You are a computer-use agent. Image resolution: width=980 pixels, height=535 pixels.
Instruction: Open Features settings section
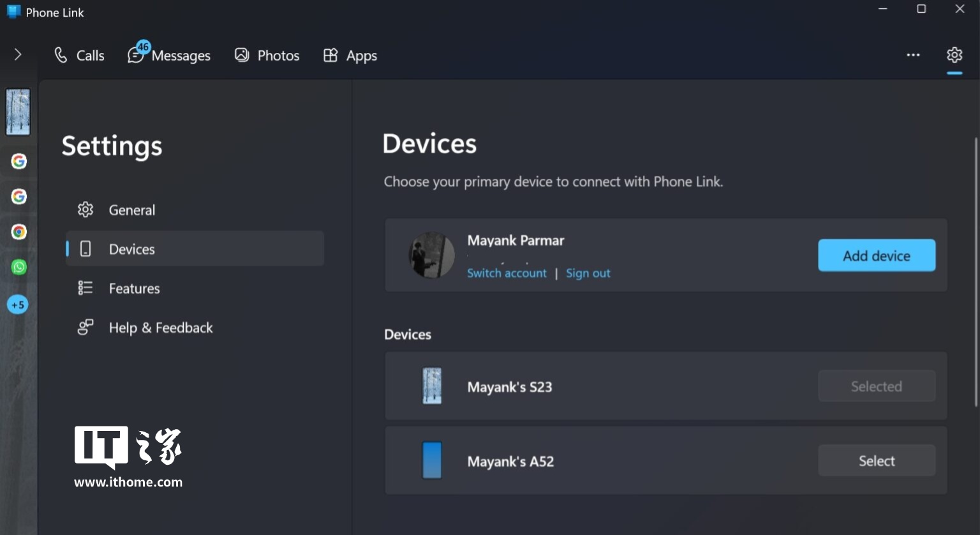(x=134, y=289)
